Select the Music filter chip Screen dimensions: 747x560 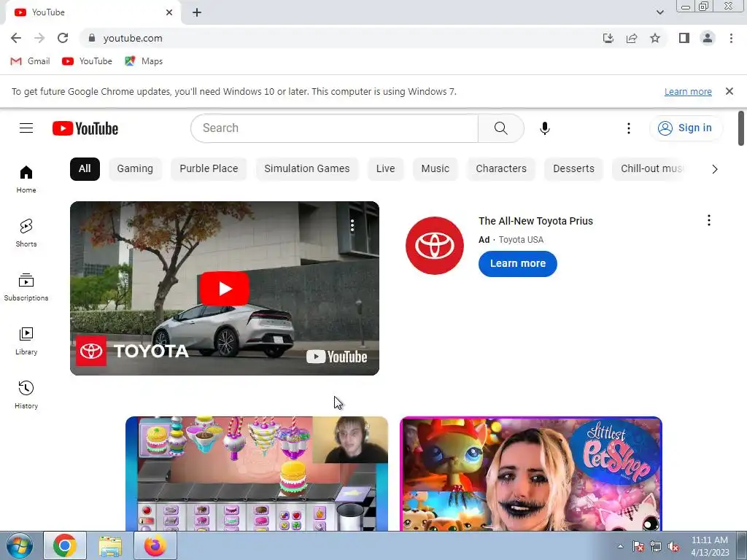coord(435,169)
